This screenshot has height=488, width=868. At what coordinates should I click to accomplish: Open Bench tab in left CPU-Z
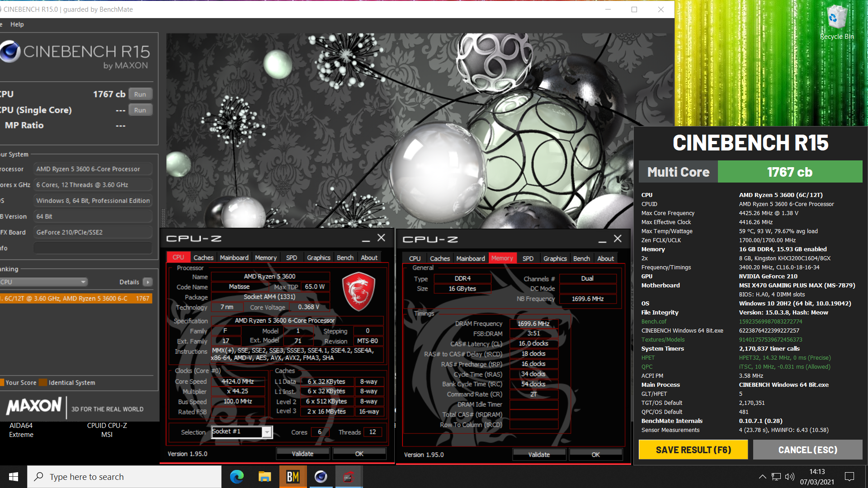click(345, 258)
